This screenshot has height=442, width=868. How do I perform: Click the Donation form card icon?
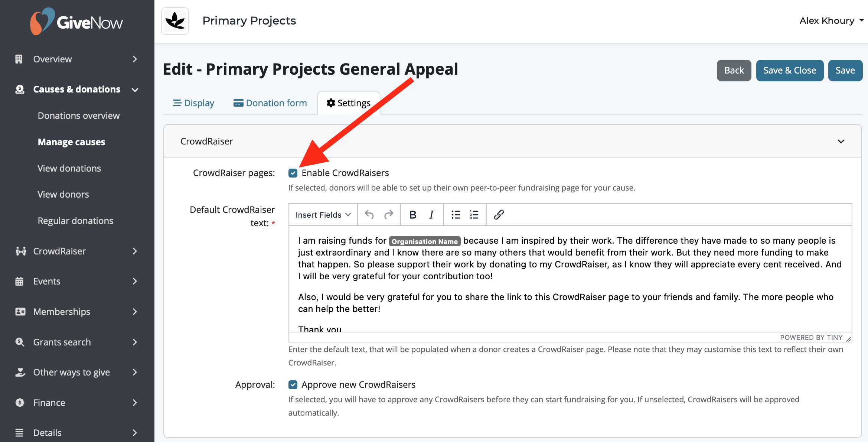238,103
